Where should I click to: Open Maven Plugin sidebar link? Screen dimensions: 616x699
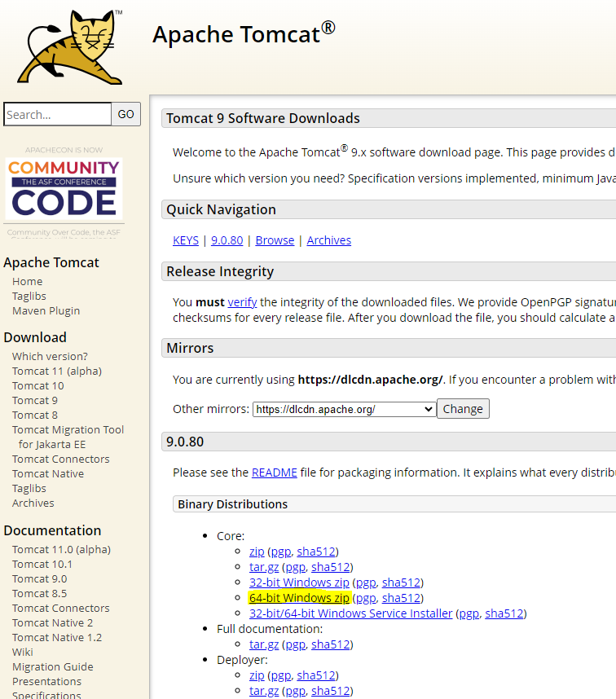pos(46,311)
